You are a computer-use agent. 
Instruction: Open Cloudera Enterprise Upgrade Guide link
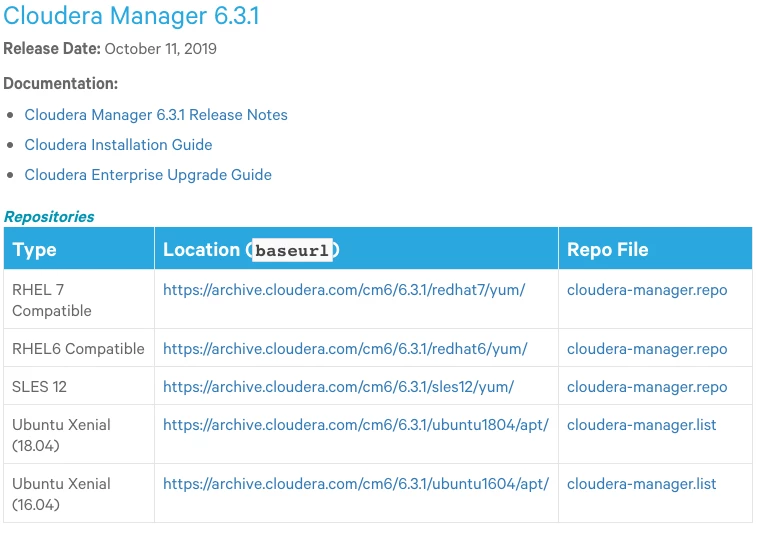point(148,175)
